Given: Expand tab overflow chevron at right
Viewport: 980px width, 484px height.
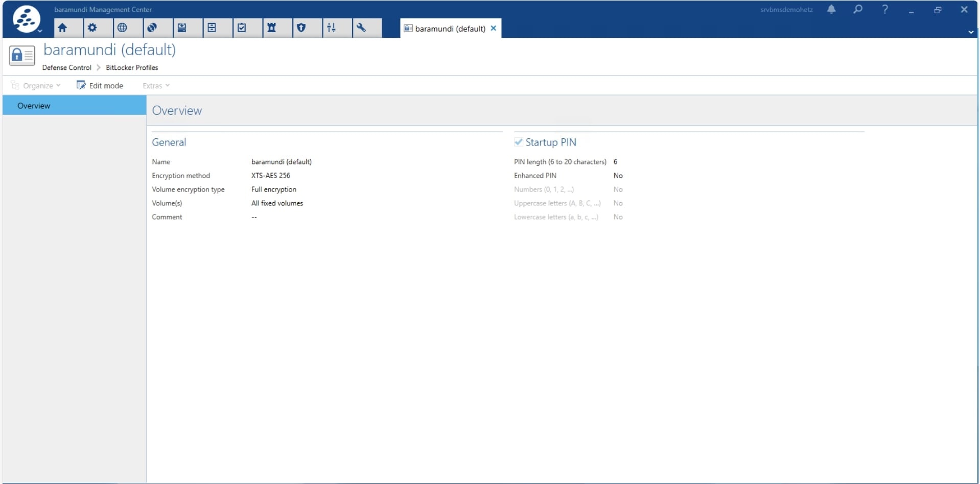Looking at the screenshot, I should click(971, 32).
